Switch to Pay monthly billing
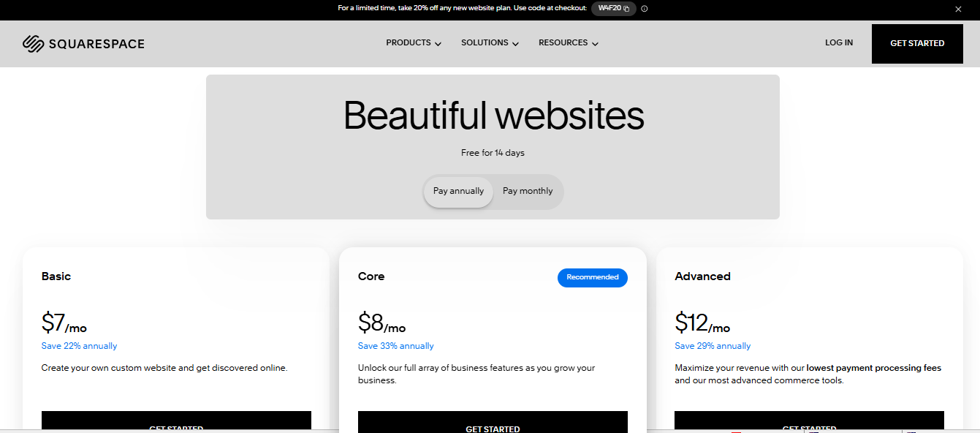Screen dimensions: 980x433 click(527, 191)
